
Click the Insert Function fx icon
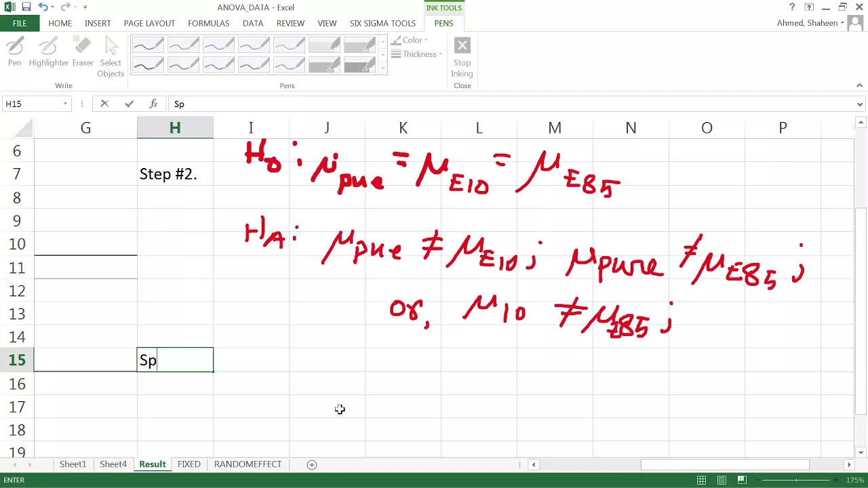(154, 104)
